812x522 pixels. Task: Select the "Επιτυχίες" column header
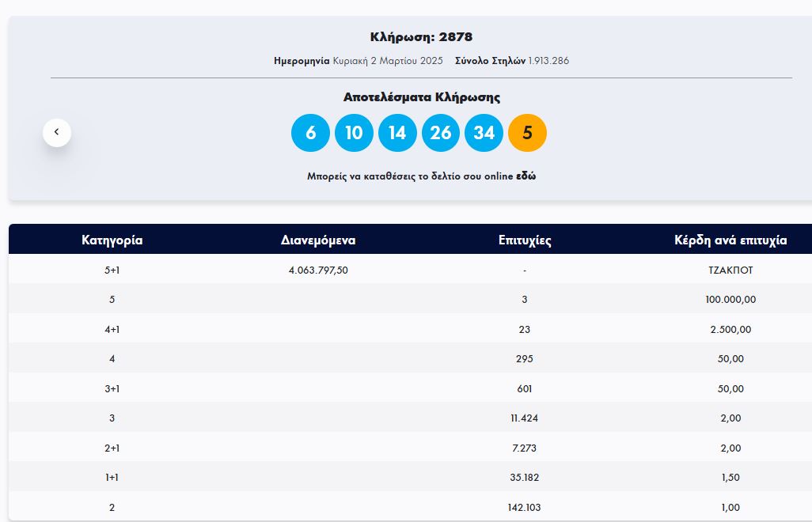(525, 240)
